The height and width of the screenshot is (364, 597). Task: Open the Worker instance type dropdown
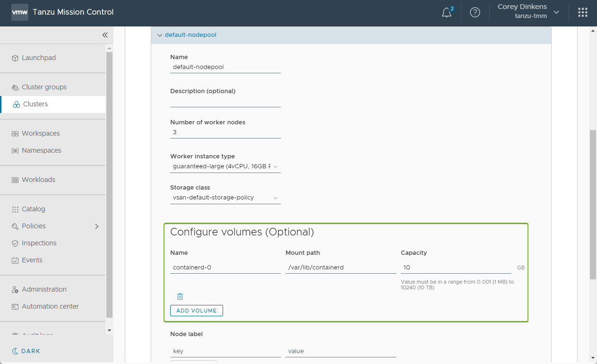225,166
